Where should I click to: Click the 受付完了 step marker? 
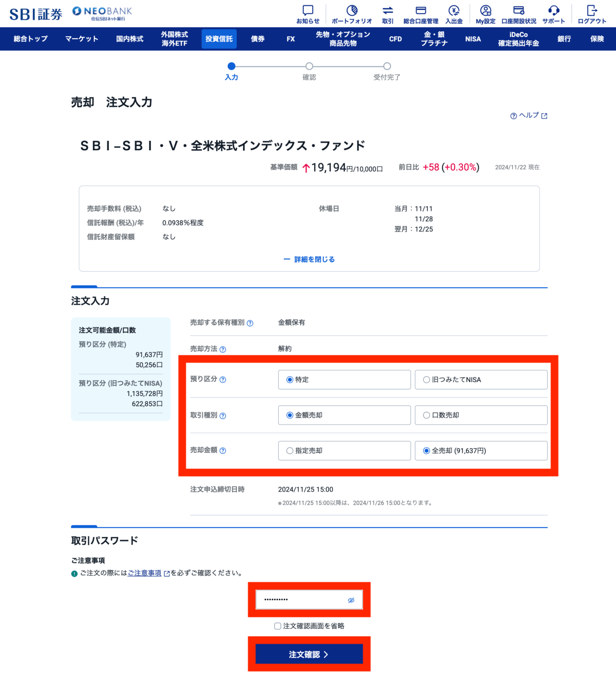pyautogui.click(x=387, y=66)
